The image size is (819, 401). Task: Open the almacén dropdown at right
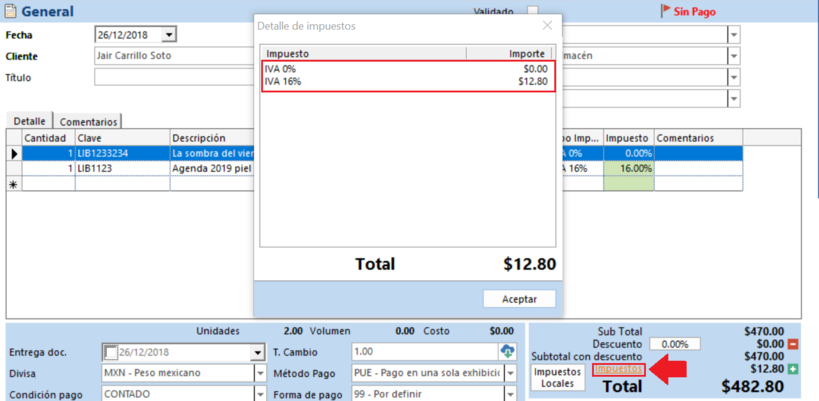[734, 56]
